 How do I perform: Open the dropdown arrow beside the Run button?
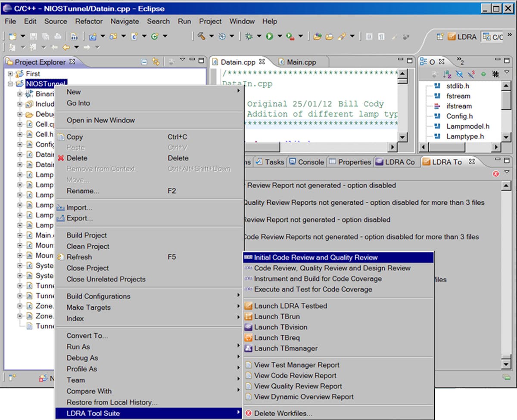pos(279,37)
